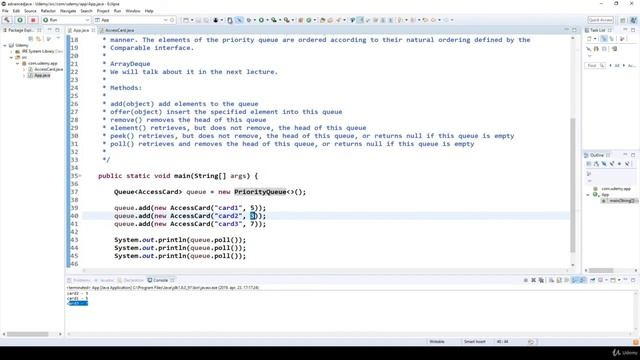Switch to the App.java editor tab
The width and height of the screenshot is (640, 360).
(81, 30)
